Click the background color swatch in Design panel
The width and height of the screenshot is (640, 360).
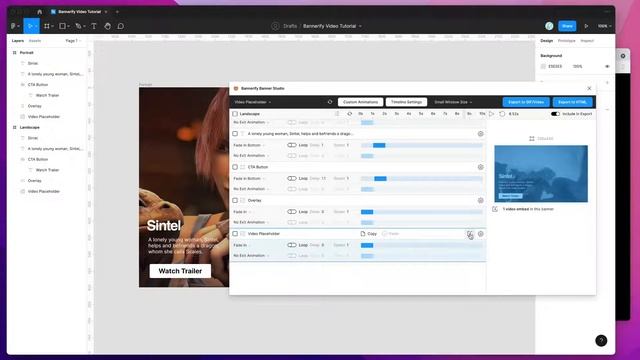tap(543, 67)
